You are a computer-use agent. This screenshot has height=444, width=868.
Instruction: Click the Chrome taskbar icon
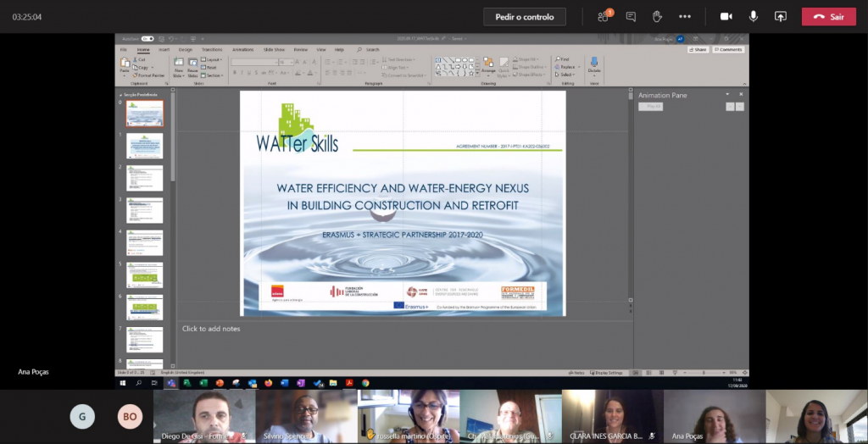(x=365, y=383)
